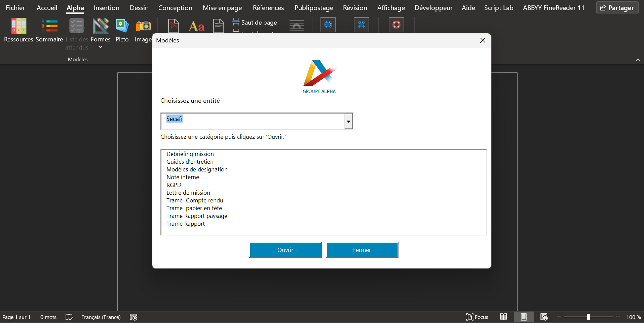Switch to Read Mode view
The height and width of the screenshot is (323, 644).
503,317
